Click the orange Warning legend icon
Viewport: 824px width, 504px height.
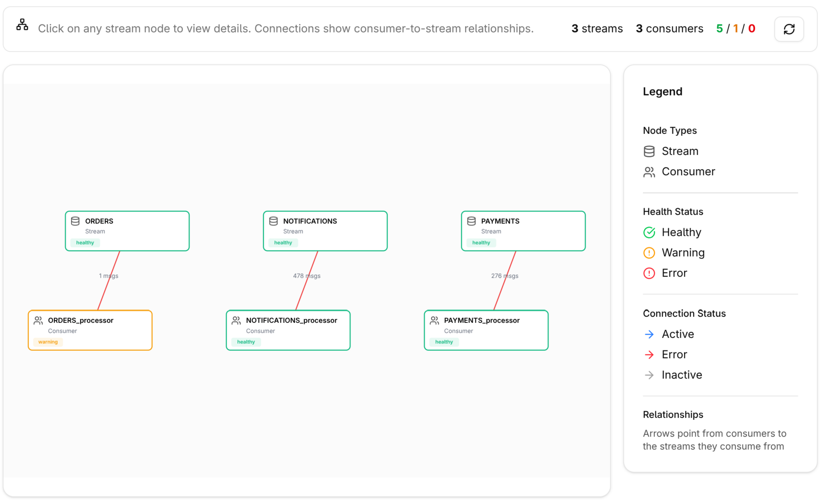tap(649, 253)
